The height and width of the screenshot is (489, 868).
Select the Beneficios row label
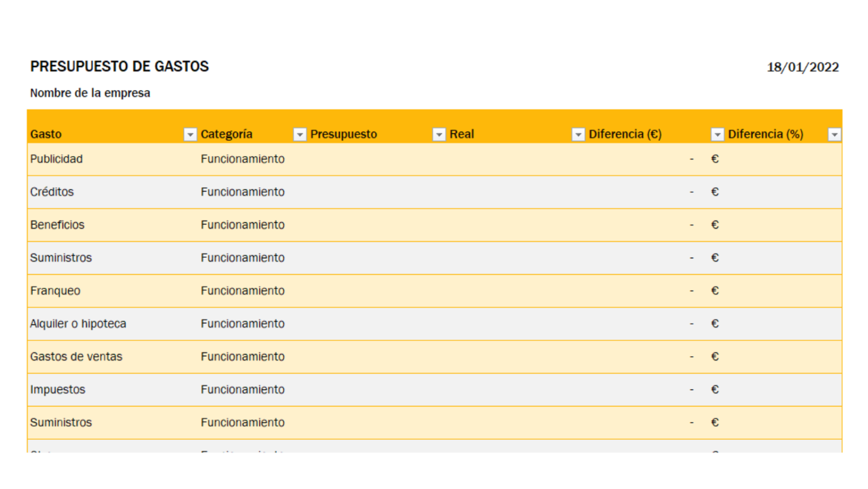[57, 225]
